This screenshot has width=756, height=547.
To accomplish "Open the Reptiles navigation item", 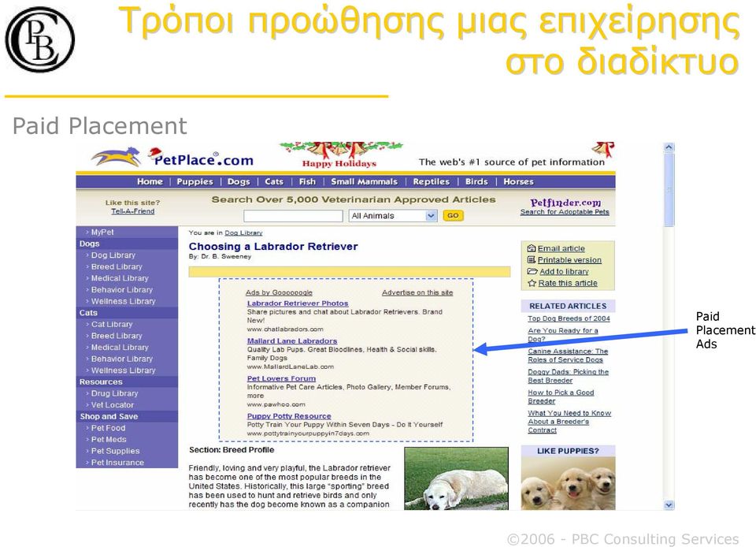I will pos(431,182).
